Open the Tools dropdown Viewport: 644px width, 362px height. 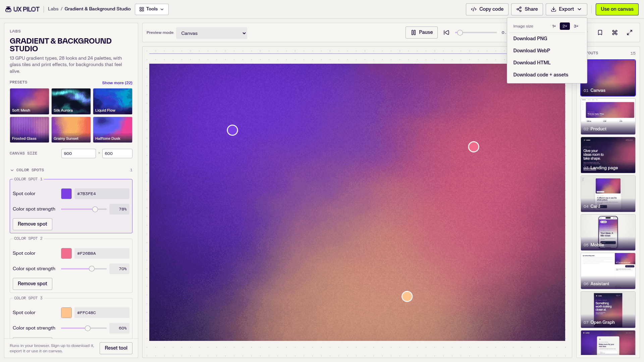[x=152, y=9]
